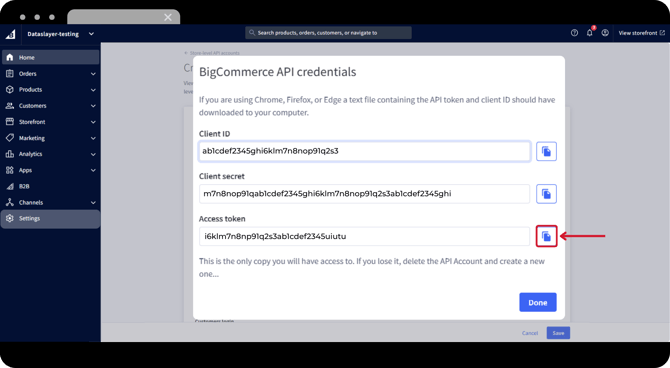
Task: Copy the Access token value
Action: 546,236
